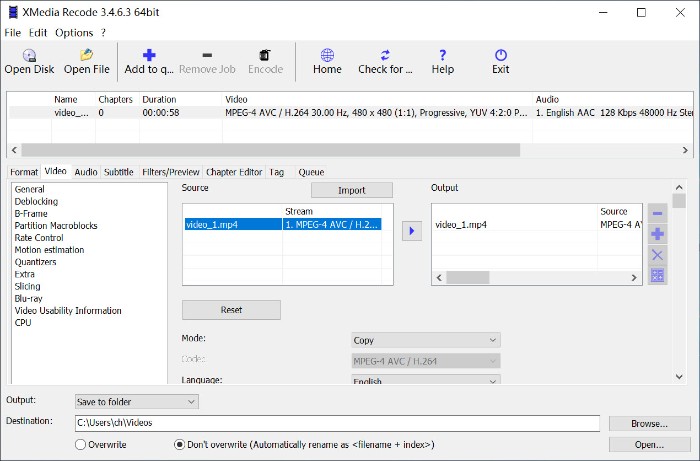The width and height of the screenshot is (700, 461).
Task: Click the Open File toolbar icon
Action: click(86, 55)
